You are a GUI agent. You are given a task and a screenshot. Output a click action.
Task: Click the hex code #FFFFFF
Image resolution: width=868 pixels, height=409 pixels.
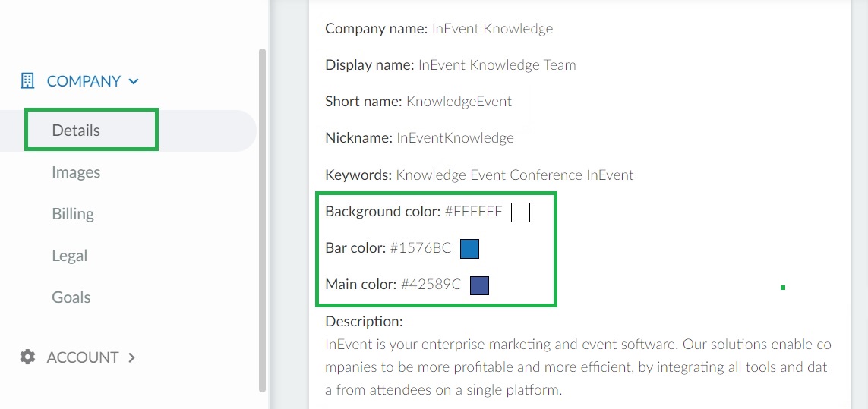click(x=473, y=212)
